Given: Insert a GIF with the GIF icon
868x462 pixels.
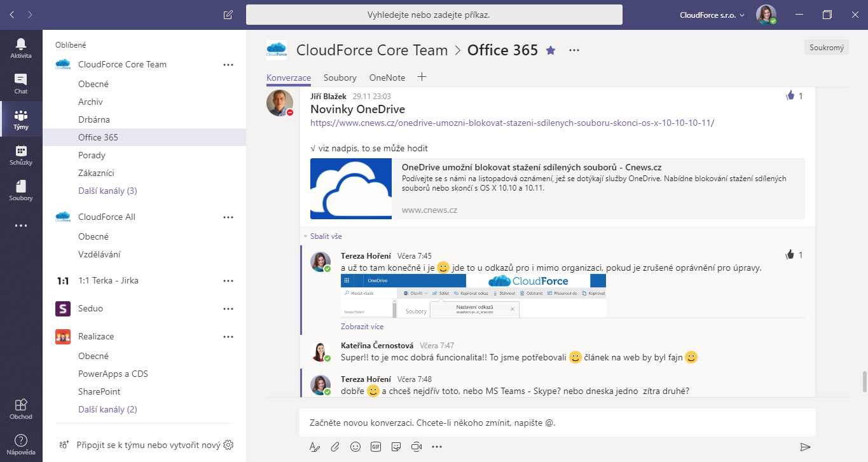Looking at the screenshot, I should tap(376, 447).
